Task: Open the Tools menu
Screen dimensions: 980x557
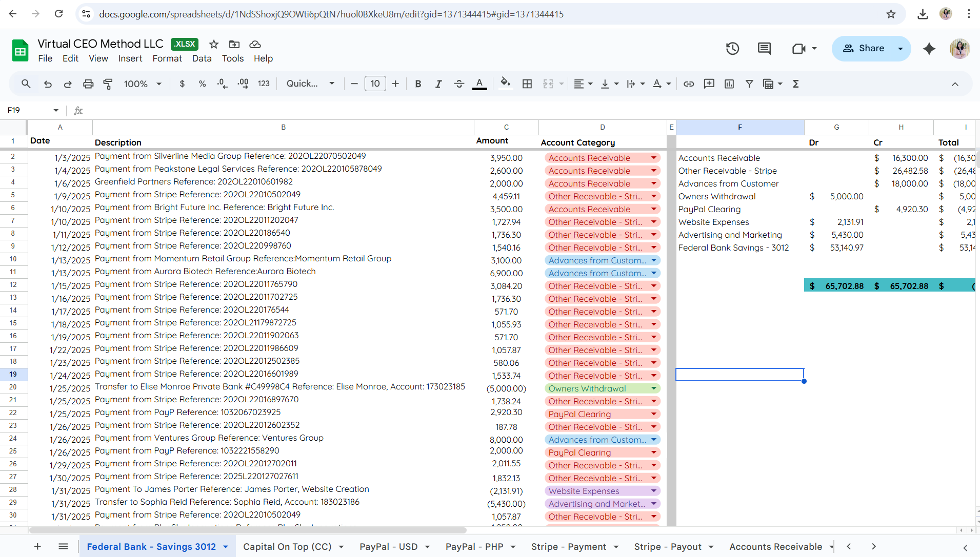Action: (233, 58)
